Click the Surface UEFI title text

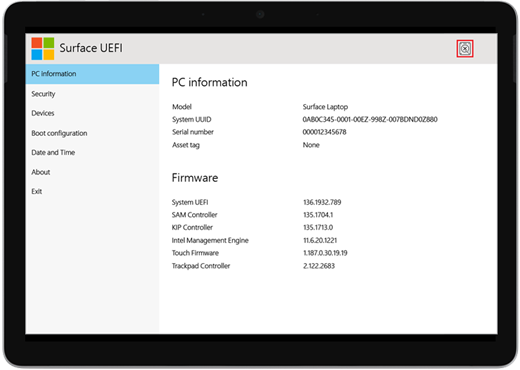pos(91,48)
